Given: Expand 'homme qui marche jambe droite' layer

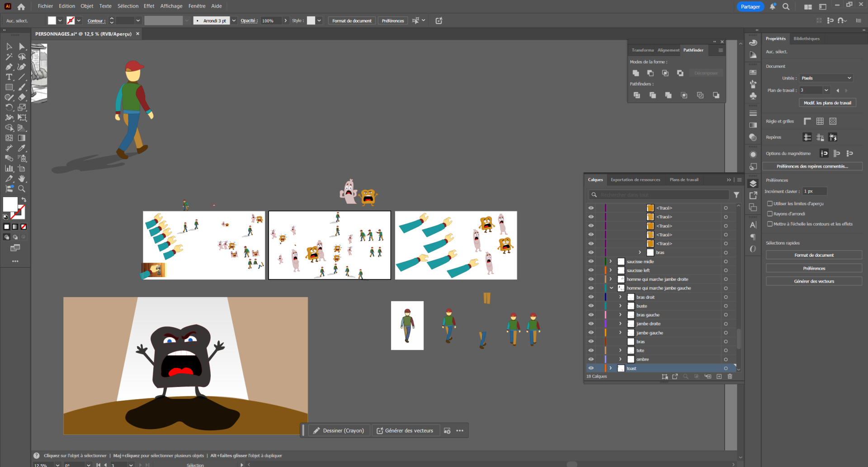Looking at the screenshot, I should [x=611, y=279].
